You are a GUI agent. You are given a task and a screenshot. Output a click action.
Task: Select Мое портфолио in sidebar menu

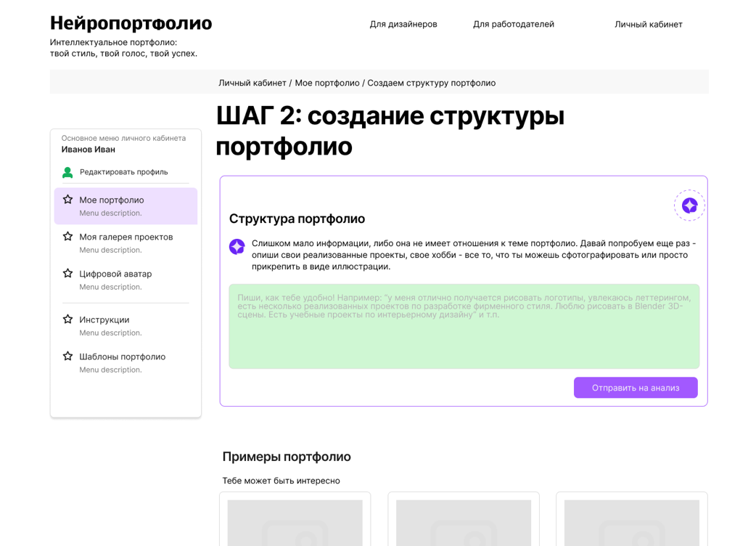click(x=126, y=206)
